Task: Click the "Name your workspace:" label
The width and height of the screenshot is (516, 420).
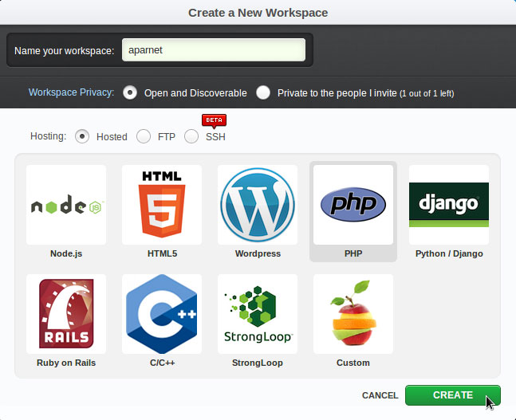Action: click(x=64, y=51)
